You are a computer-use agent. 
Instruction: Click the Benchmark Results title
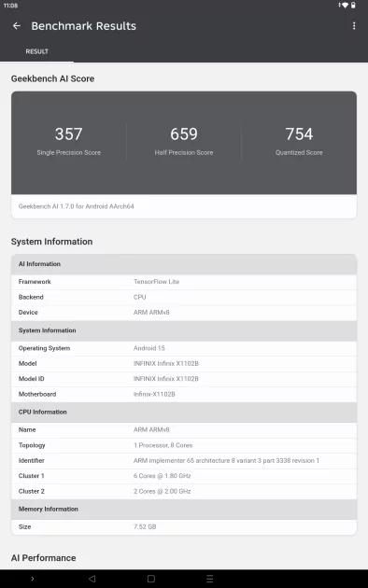pos(84,26)
